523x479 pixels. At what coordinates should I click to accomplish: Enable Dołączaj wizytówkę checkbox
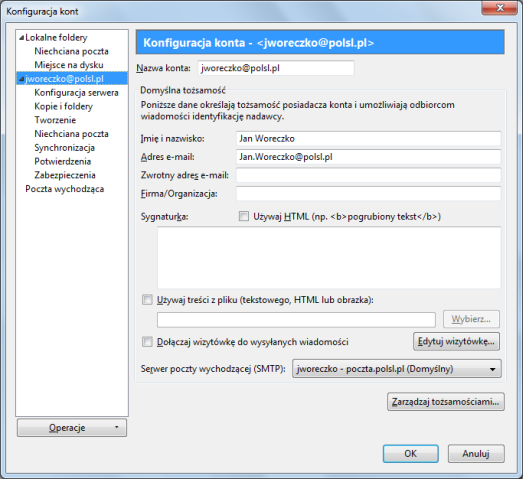147,342
